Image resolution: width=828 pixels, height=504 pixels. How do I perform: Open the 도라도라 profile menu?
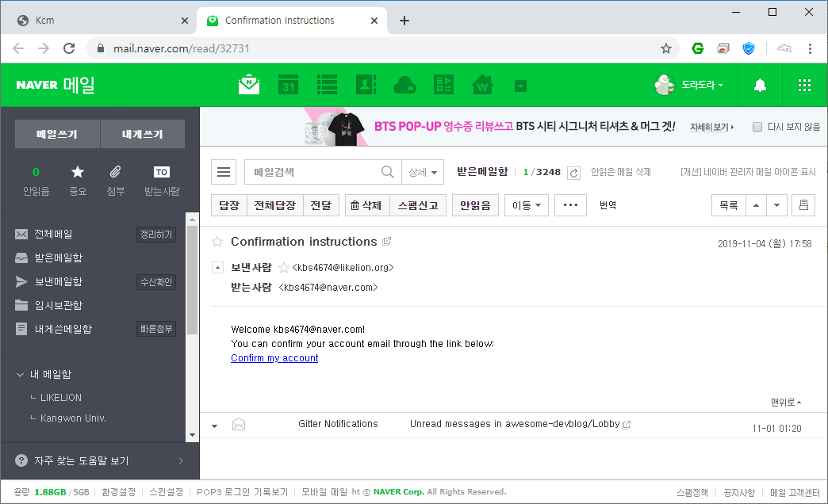tap(688, 85)
